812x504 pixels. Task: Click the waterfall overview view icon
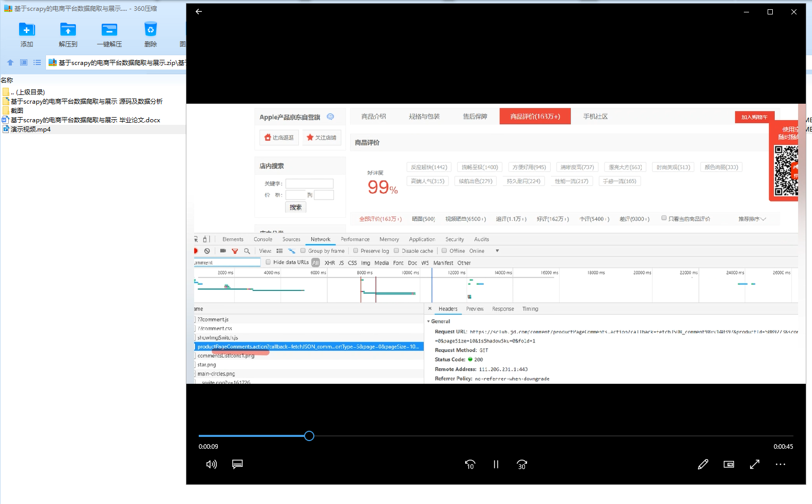[x=292, y=251]
